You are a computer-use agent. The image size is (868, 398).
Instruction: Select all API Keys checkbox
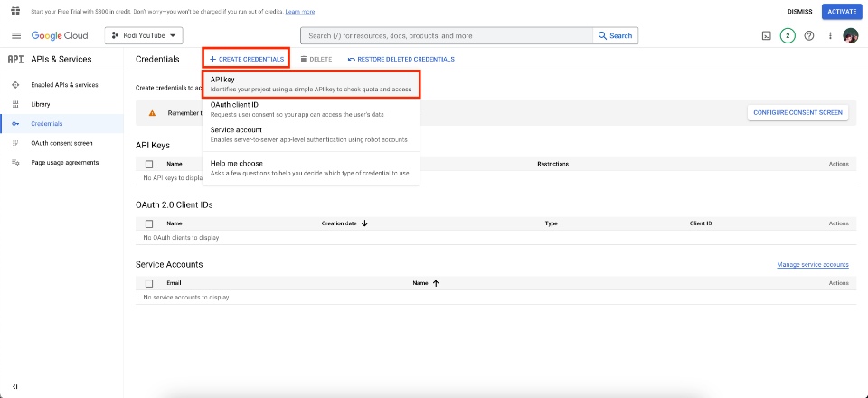149,164
